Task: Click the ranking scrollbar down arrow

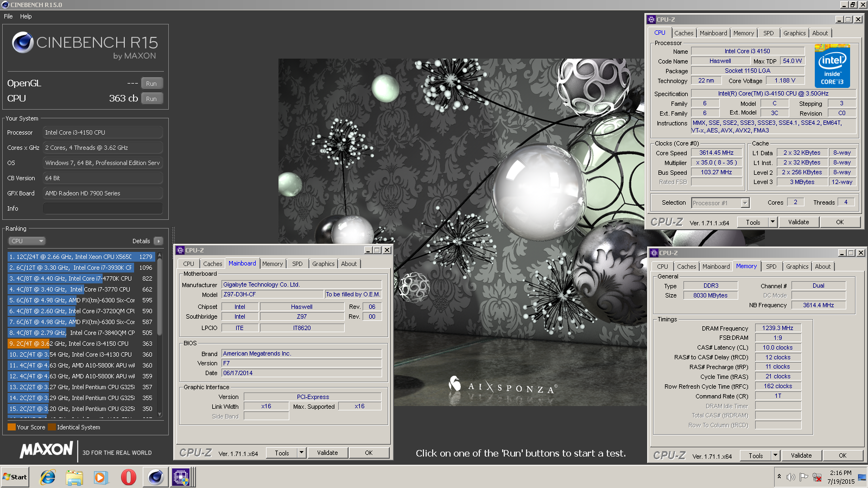Action: tap(160, 414)
